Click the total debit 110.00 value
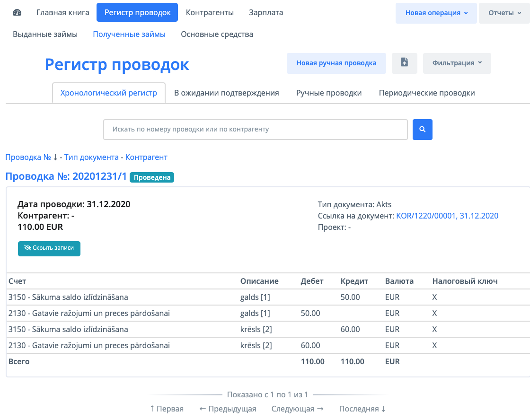 click(x=313, y=361)
